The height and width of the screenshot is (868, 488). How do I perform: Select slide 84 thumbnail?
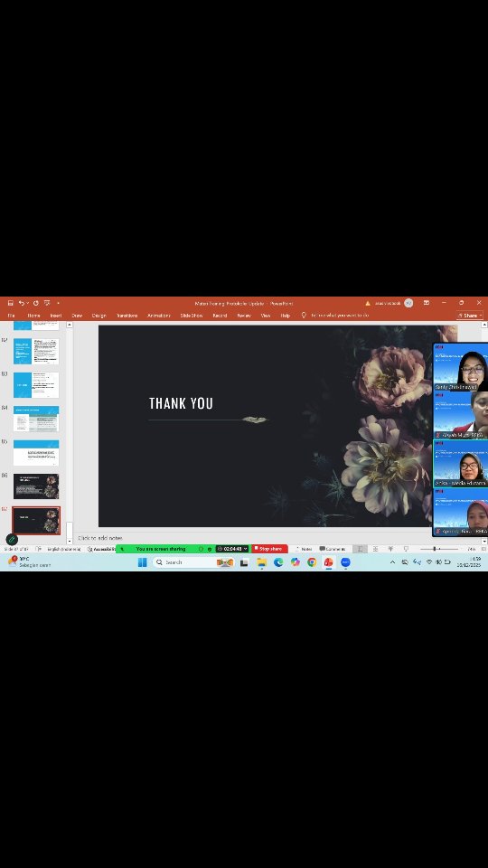tap(36, 419)
